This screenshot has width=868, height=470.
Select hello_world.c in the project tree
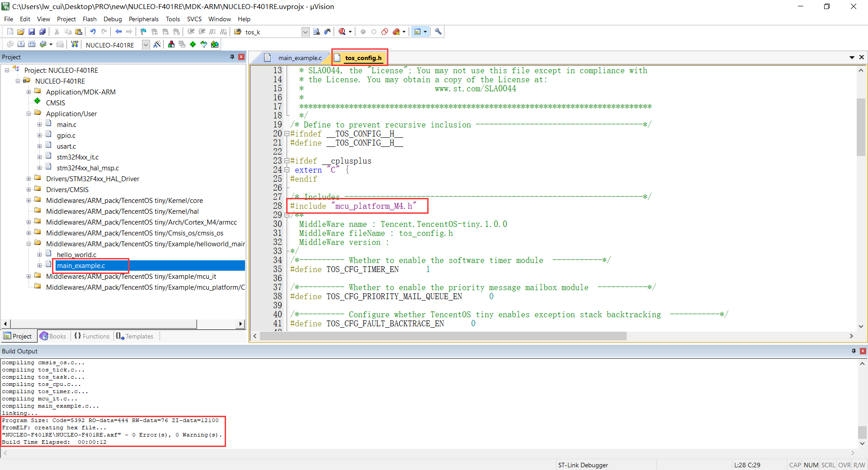pos(76,255)
